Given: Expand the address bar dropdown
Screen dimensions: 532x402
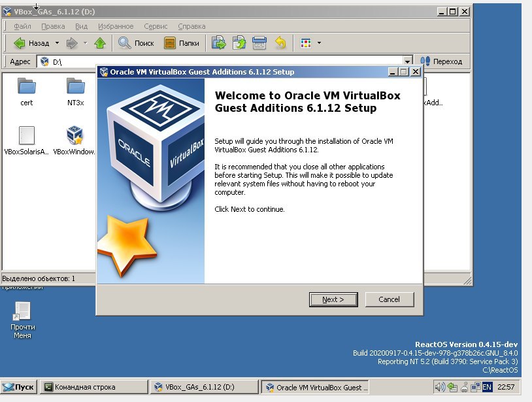Looking at the screenshot, I should (x=407, y=61).
